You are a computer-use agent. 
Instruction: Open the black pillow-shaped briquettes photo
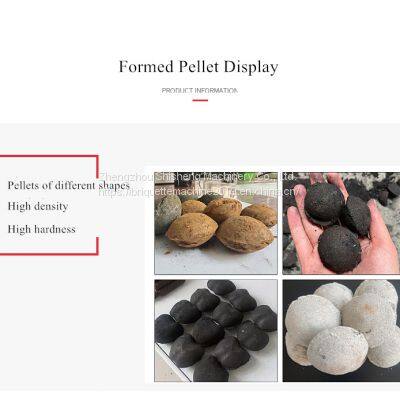(x=216, y=331)
